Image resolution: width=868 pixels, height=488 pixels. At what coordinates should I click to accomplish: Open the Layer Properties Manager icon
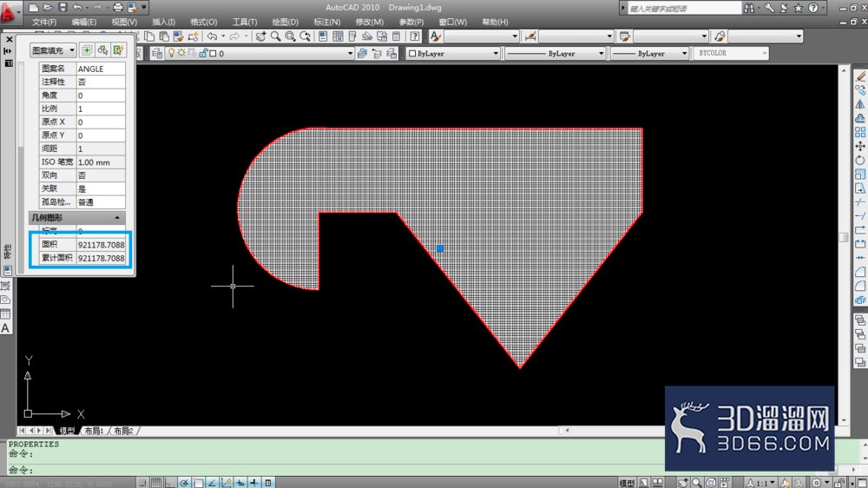156,53
